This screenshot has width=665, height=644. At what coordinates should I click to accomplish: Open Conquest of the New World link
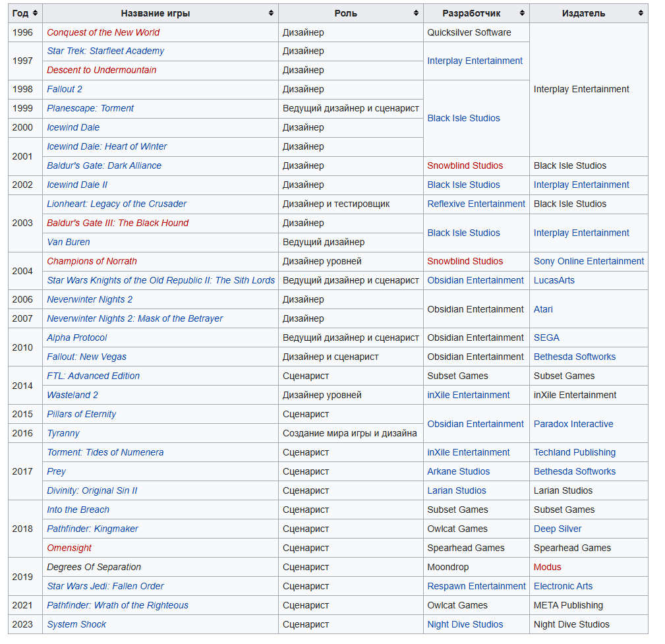103,32
